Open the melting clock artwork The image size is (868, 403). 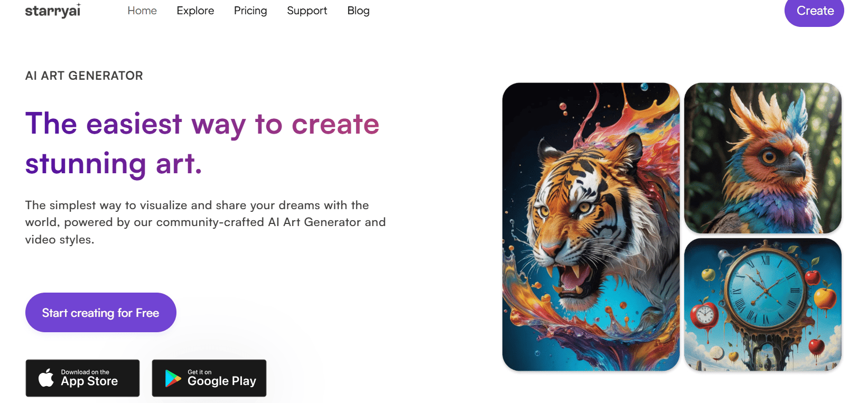[x=762, y=304]
